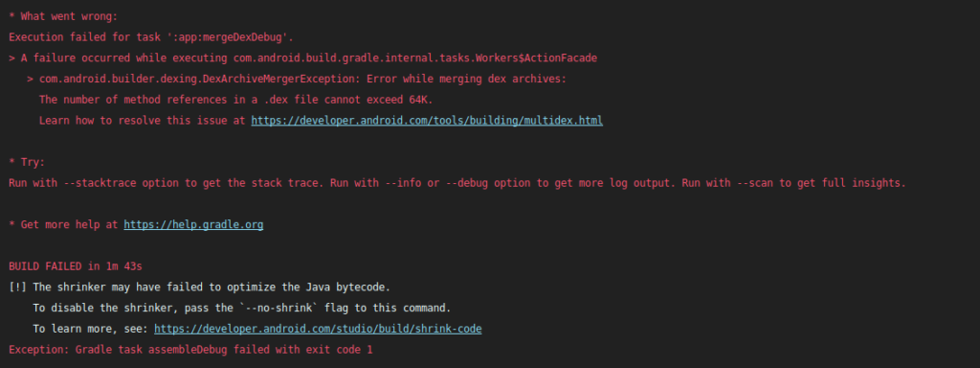
Task: Click the 'cannot exceed 64K' message line
Action: coord(236,100)
